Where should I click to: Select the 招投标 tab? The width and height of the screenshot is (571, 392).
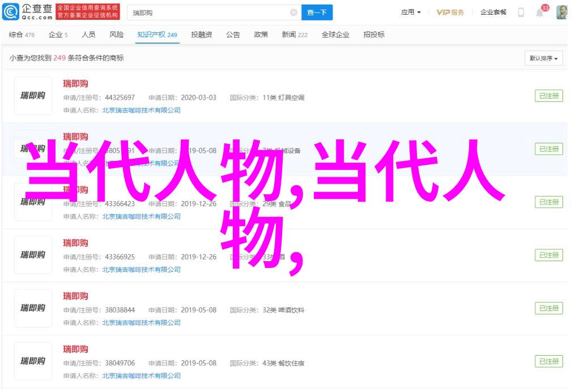[373, 35]
